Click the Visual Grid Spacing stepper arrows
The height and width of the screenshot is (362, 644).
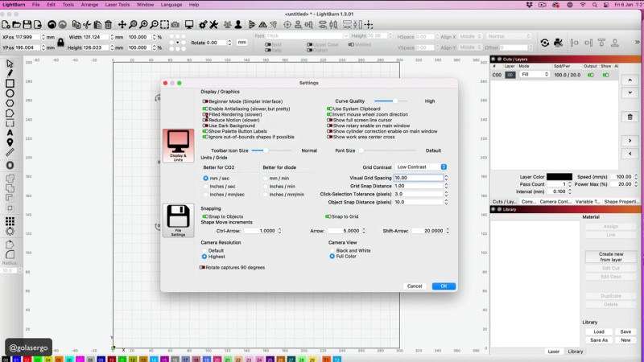pyautogui.click(x=446, y=177)
